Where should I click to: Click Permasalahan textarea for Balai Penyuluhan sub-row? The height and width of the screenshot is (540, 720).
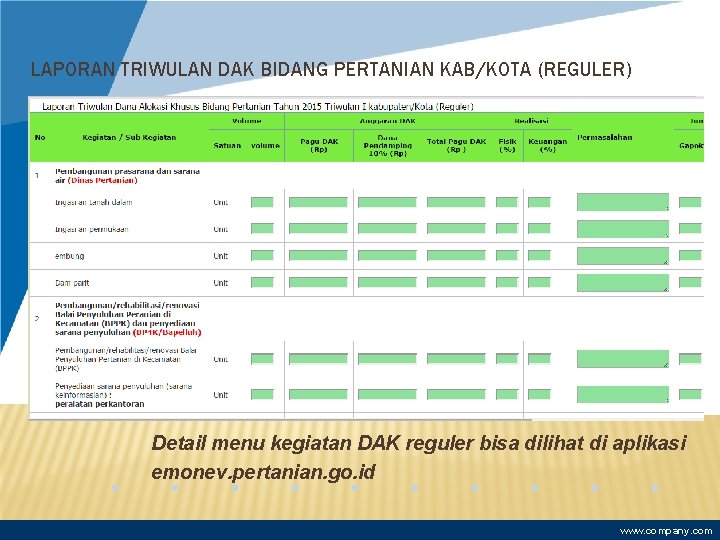[x=623, y=359]
